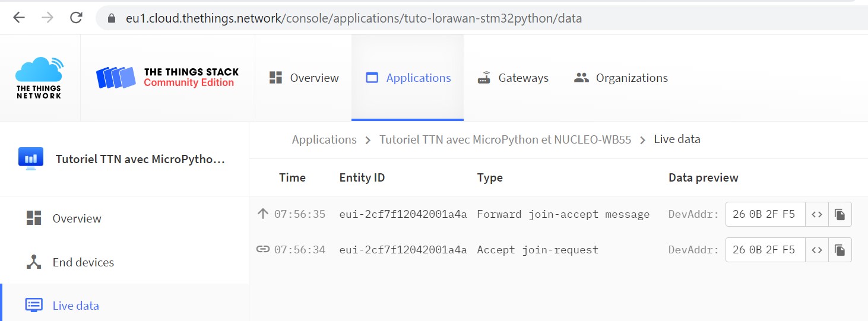Viewport: 868px width, 321px height.
Task: Open entity eui-2cf7f12042001a4a in join-accept row
Action: point(403,214)
